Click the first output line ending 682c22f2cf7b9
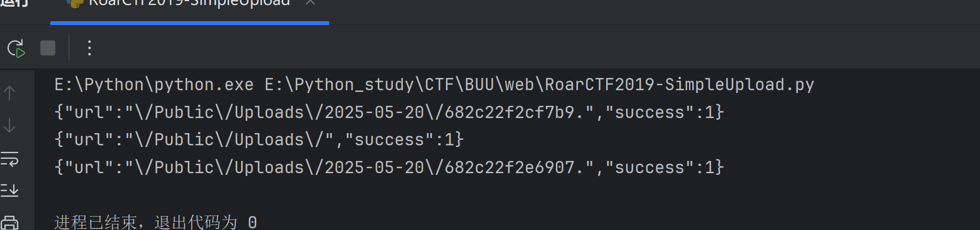 point(389,112)
